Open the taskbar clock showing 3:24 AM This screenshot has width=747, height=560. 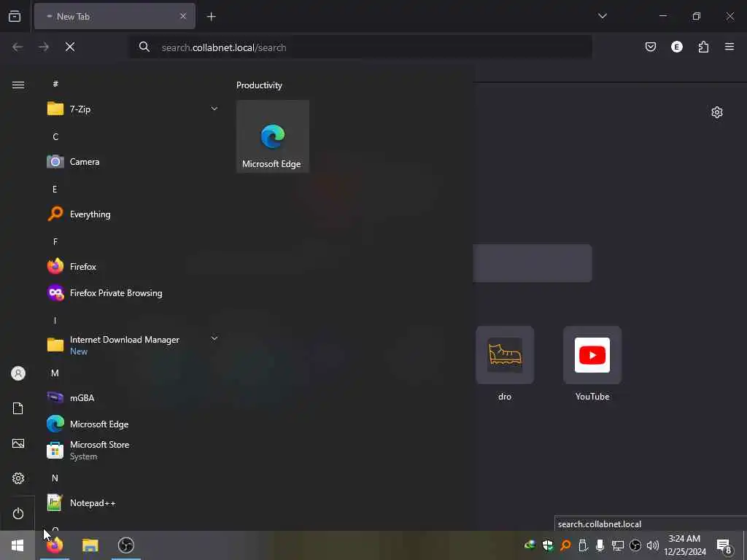684,545
